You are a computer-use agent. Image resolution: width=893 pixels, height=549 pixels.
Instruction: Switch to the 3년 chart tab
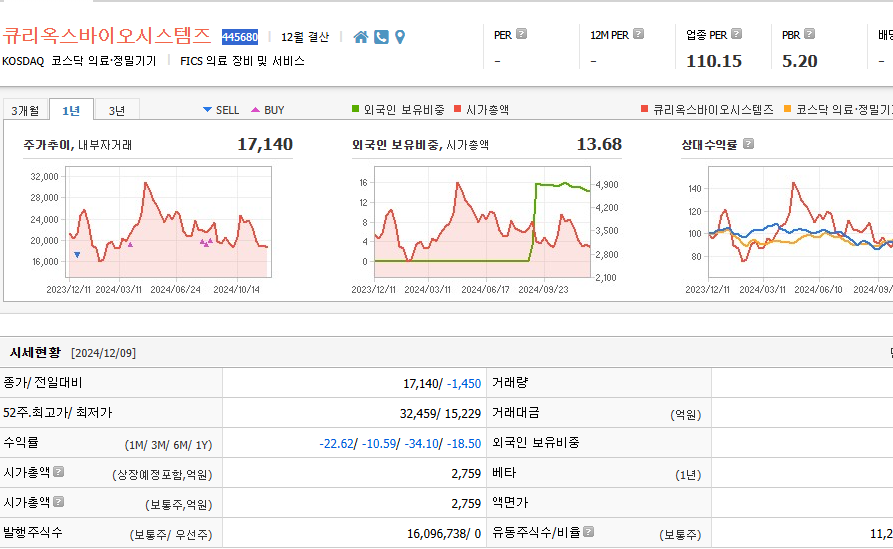tap(117, 110)
